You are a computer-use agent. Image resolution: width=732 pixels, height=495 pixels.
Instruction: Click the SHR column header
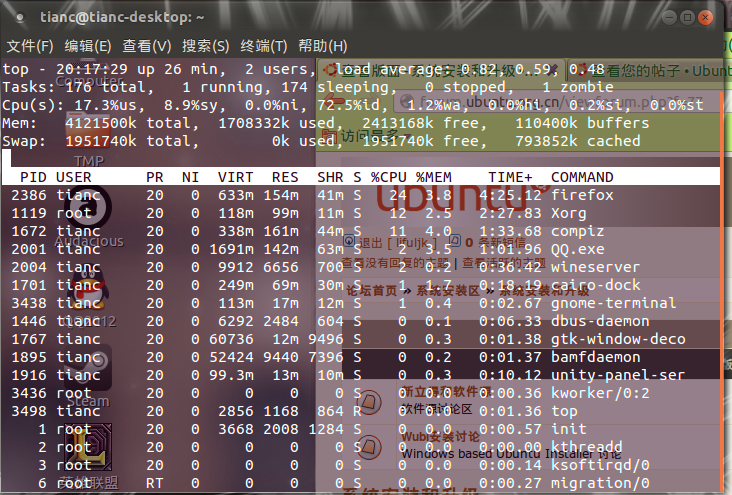[330, 177]
